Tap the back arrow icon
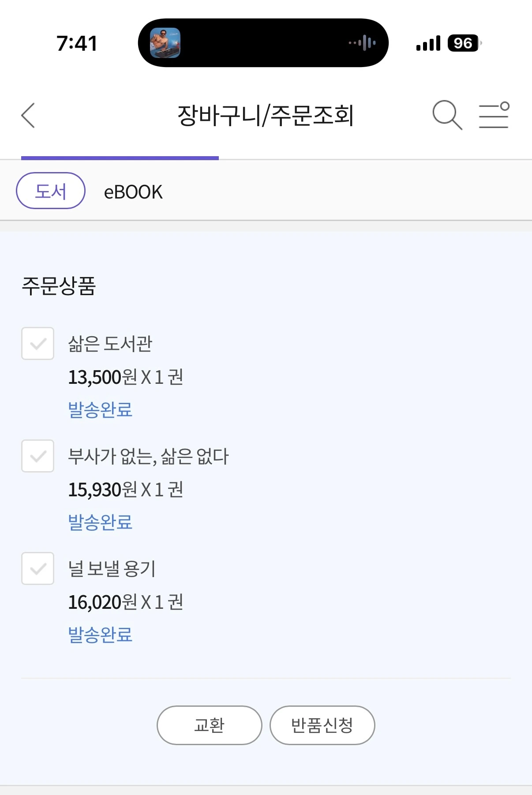The width and height of the screenshot is (532, 795). click(x=28, y=116)
